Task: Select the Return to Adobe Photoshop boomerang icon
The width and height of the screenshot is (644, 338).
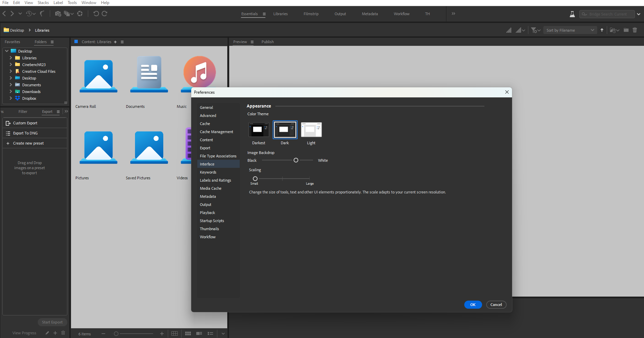Action: tap(43, 13)
